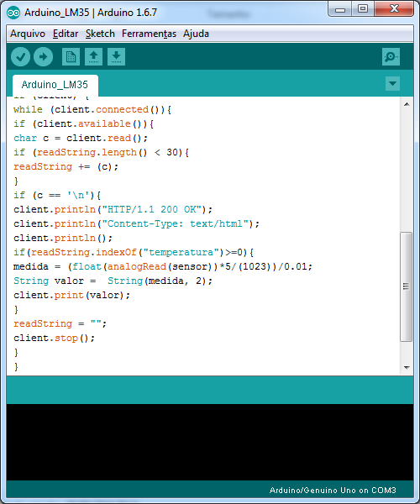The height and width of the screenshot is (504, 420).
Task: Click inside the black console output area
Action: (210, 442)
